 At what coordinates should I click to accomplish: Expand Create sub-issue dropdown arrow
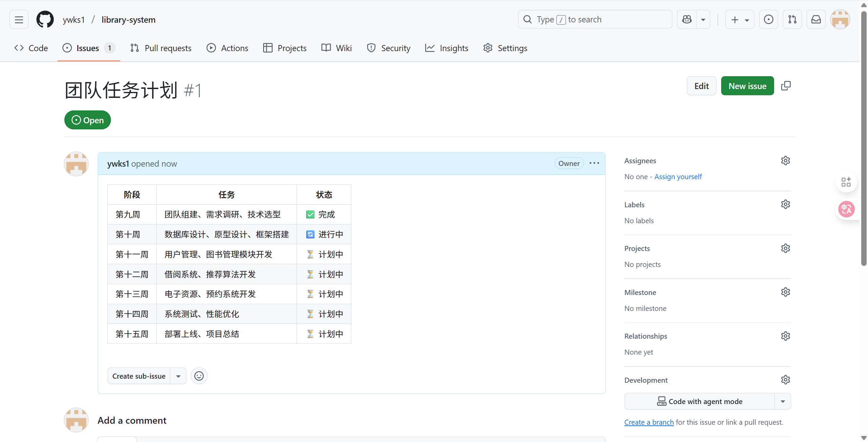[x=178, y=376]
